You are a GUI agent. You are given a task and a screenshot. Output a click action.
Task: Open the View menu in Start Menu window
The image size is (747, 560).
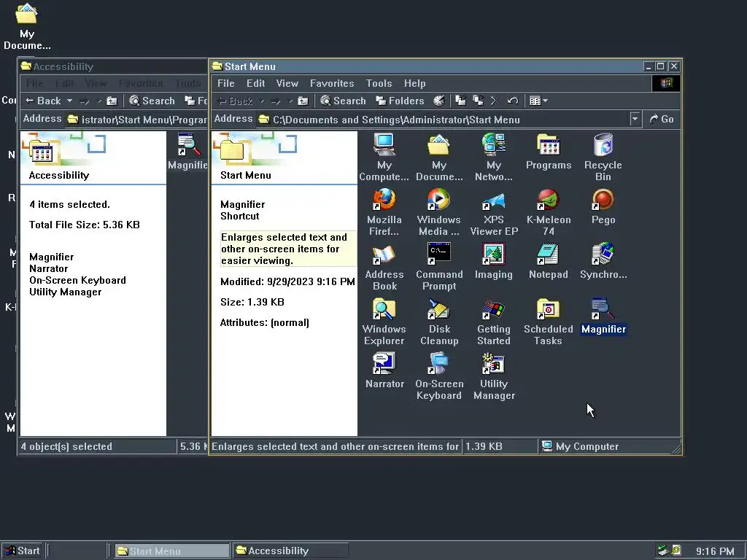tap(287, 83)
